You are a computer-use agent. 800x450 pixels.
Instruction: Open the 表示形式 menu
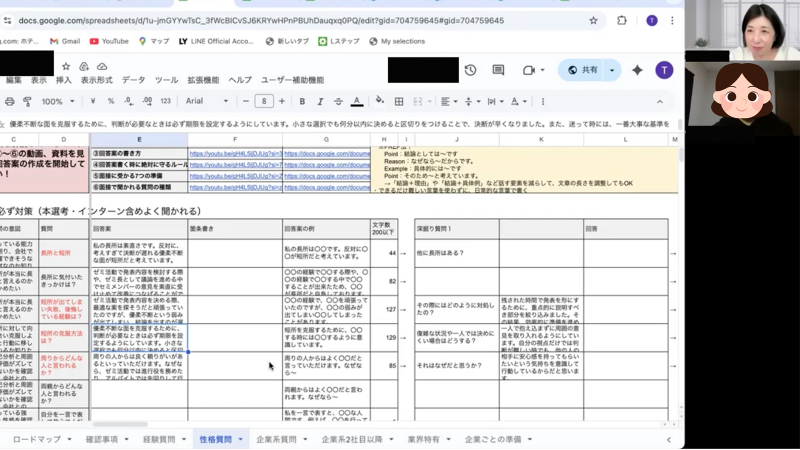coord(96,80)
